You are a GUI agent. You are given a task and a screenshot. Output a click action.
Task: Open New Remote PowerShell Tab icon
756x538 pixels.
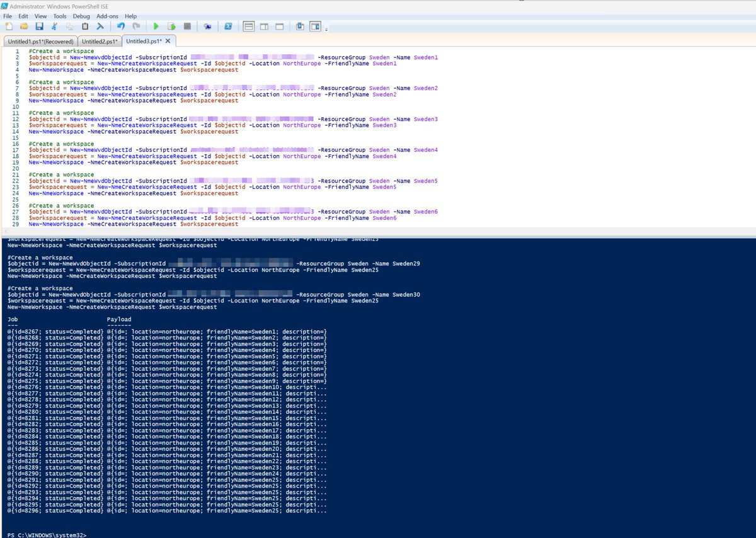(x=207, y=26)
